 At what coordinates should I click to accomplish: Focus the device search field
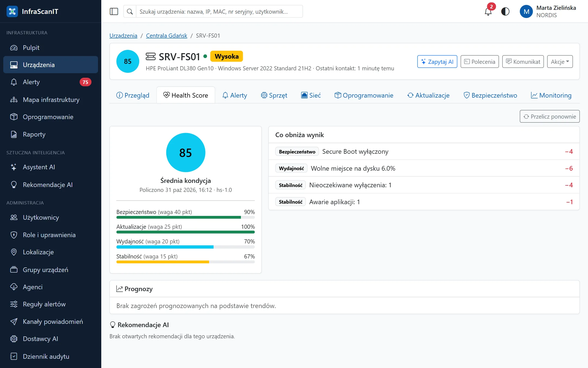219,11
